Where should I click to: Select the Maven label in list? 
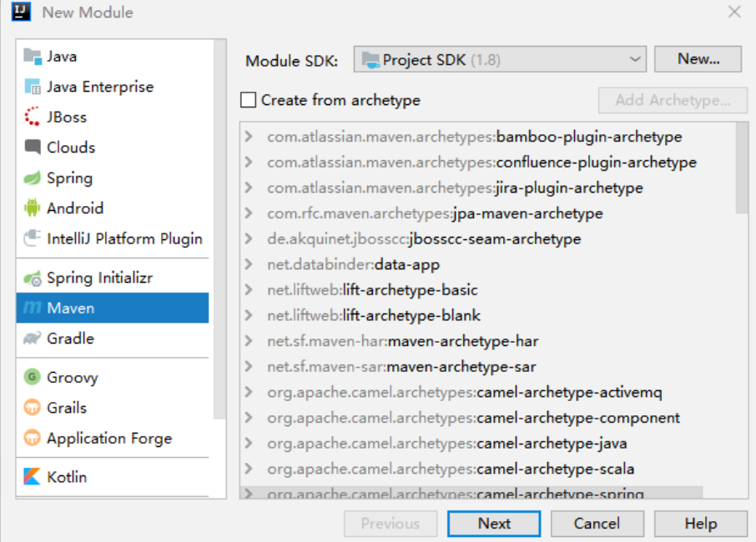point(70,308)
